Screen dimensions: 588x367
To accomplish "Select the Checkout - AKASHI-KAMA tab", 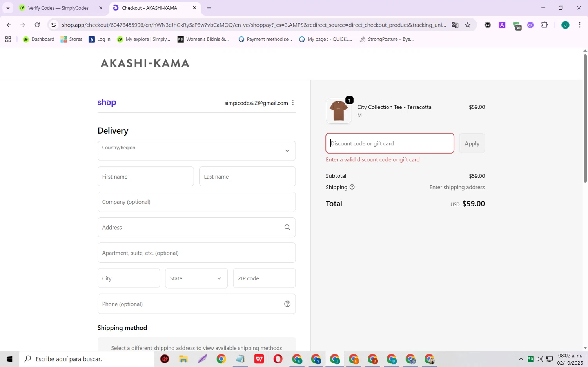I will 149,8.
